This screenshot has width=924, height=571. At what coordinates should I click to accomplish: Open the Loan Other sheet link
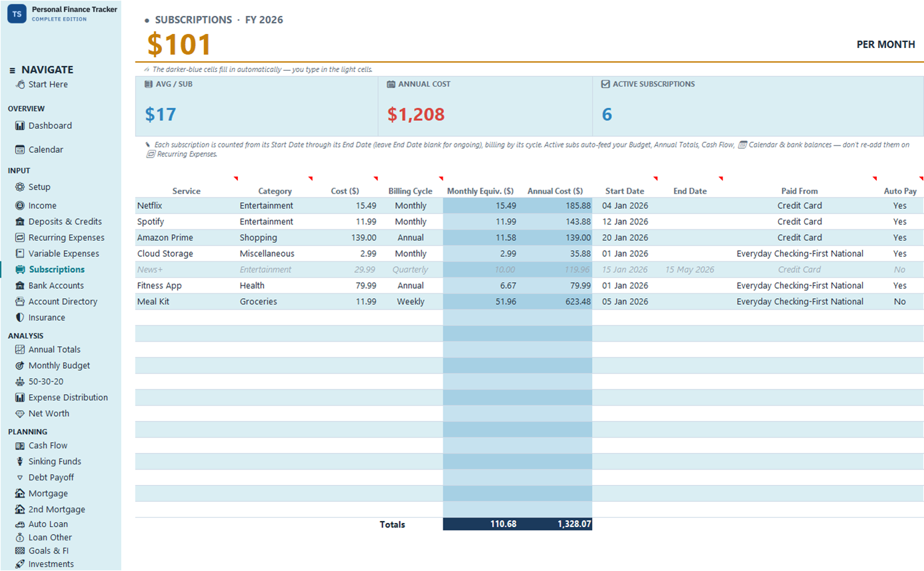point(50,538)
